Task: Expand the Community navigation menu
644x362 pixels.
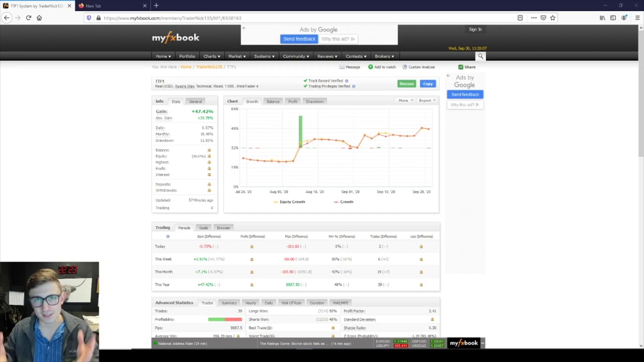Action: pyautogui.click(x=295, y=56)
